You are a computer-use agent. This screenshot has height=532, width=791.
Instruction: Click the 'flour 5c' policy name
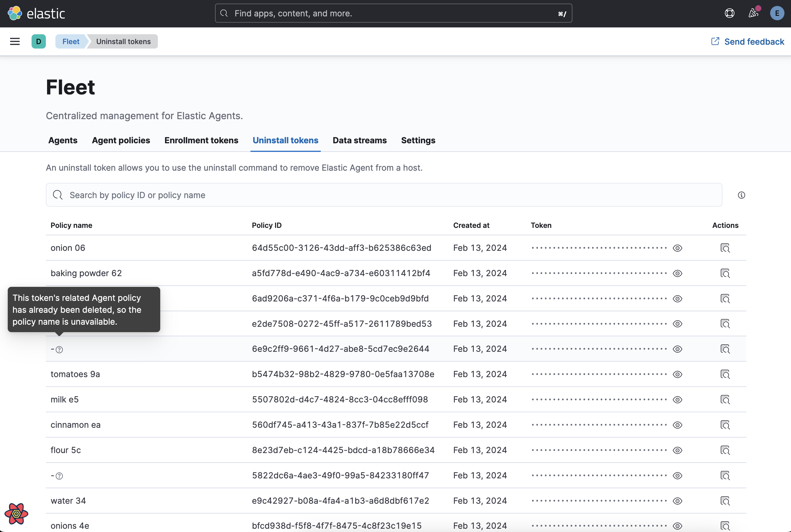(x=66, y=450)
